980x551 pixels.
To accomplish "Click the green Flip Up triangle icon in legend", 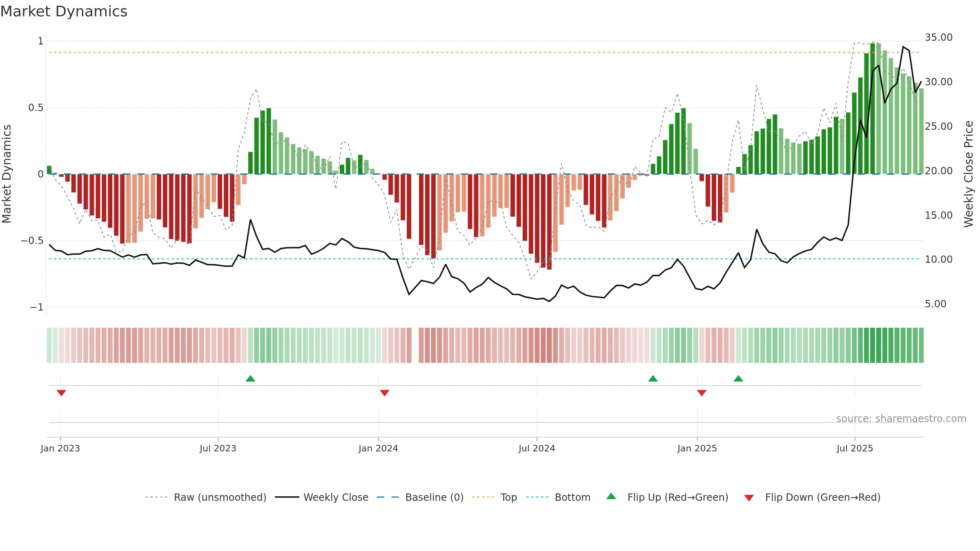I will 611,496.
